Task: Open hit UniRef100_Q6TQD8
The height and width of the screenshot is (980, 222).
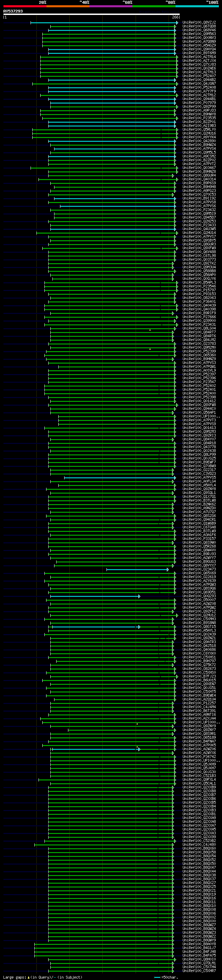Action: coord(199,26)
